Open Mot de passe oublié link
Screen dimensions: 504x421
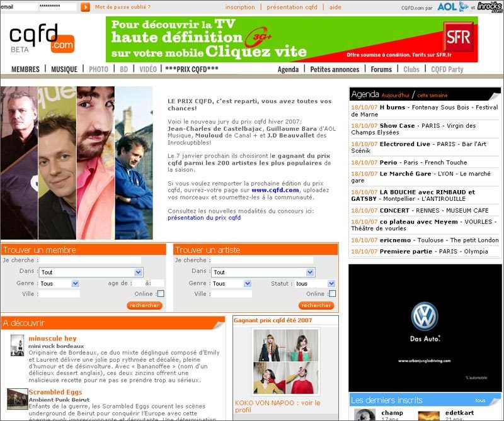coord(123,7)
